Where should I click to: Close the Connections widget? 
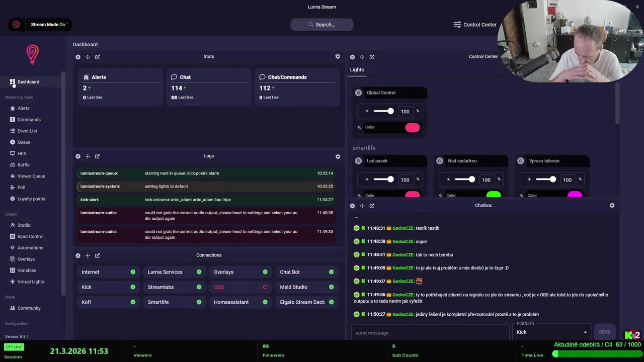(78, 255)
